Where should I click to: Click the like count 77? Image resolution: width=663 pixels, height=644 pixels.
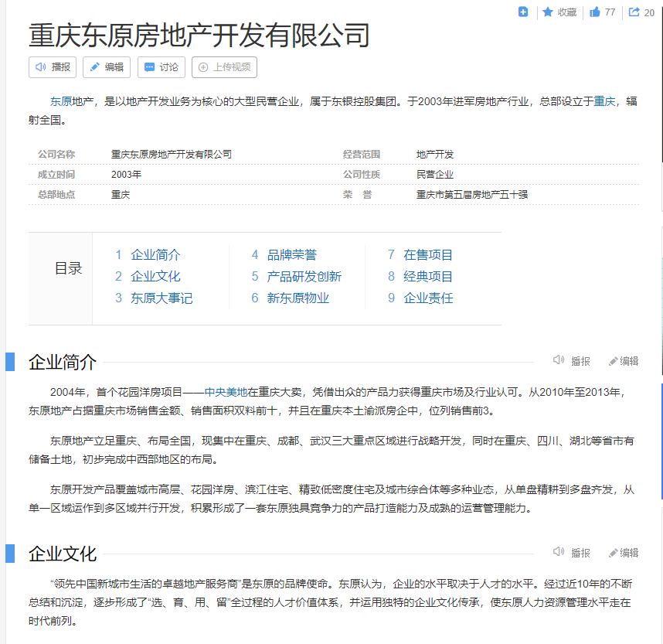(x=610, y=12)
